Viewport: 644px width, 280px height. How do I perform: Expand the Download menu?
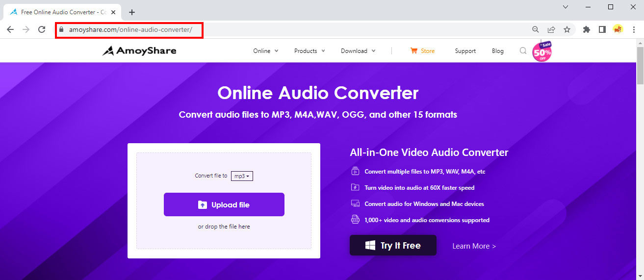pyautogui.click(x=359, y=51)
